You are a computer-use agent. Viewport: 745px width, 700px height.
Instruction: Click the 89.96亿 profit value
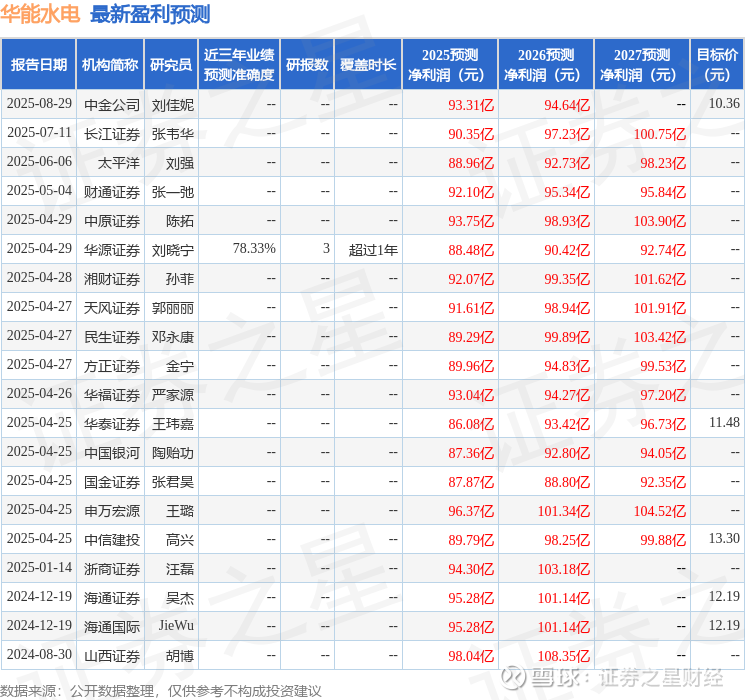(x=471, y=366)
